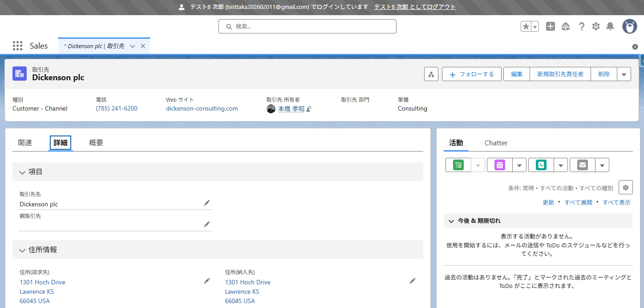
Task: Click phone number (785) 241-6200
Action: tap(117, 108)
